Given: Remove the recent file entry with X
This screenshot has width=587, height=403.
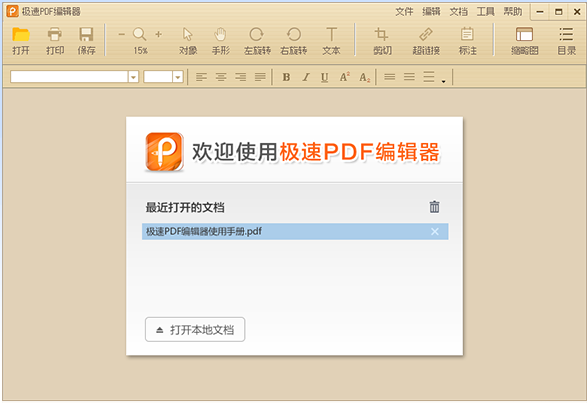Looking at the screenshot, I should click(x=435, y=231).
